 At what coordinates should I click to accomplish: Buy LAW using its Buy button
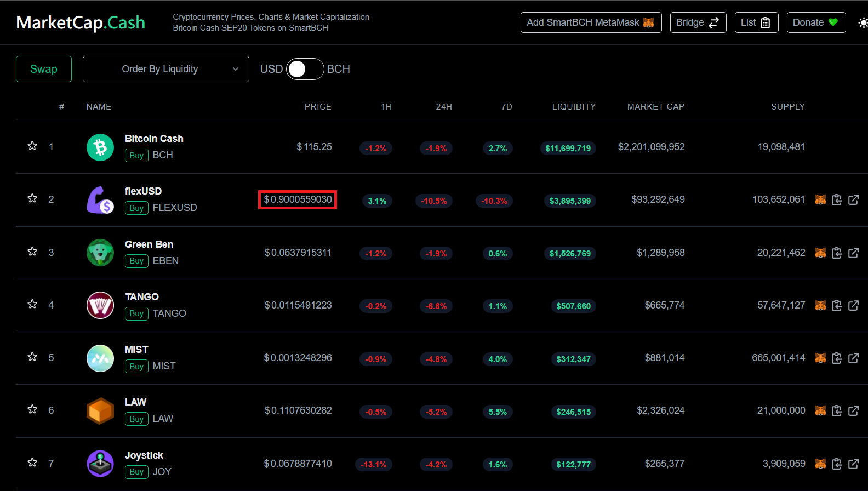pyautogui.click(x=136, y=419)
